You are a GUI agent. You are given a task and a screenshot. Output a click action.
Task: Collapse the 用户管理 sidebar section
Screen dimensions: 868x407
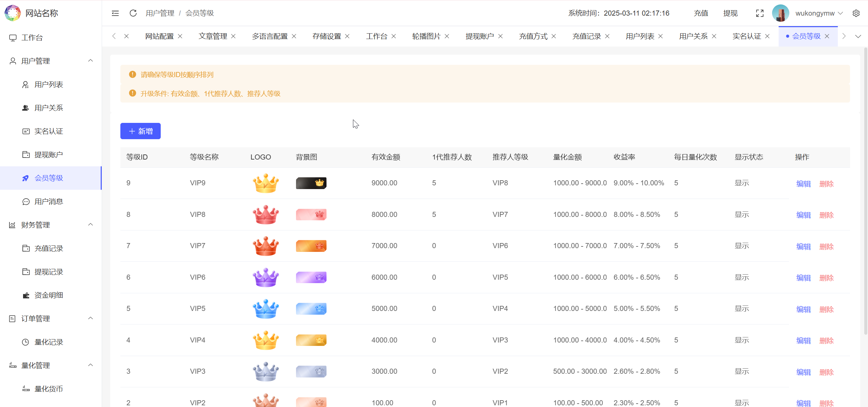pyautogui.click(x=90, y=60)
